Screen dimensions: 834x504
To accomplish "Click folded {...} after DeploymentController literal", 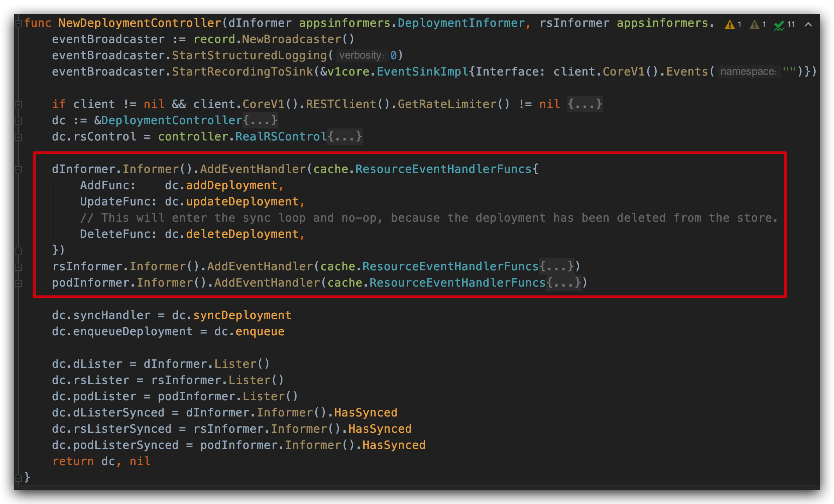I will 260,120.
